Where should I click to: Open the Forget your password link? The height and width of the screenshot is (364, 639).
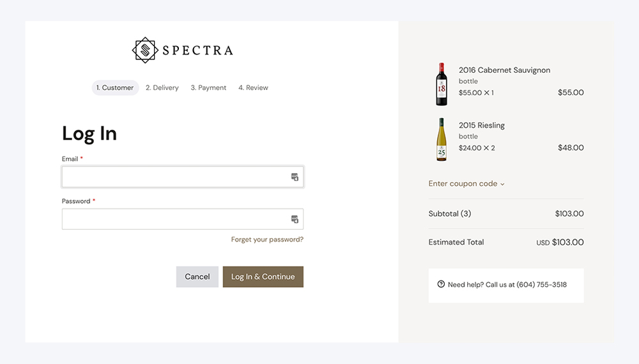coord(267,239)
